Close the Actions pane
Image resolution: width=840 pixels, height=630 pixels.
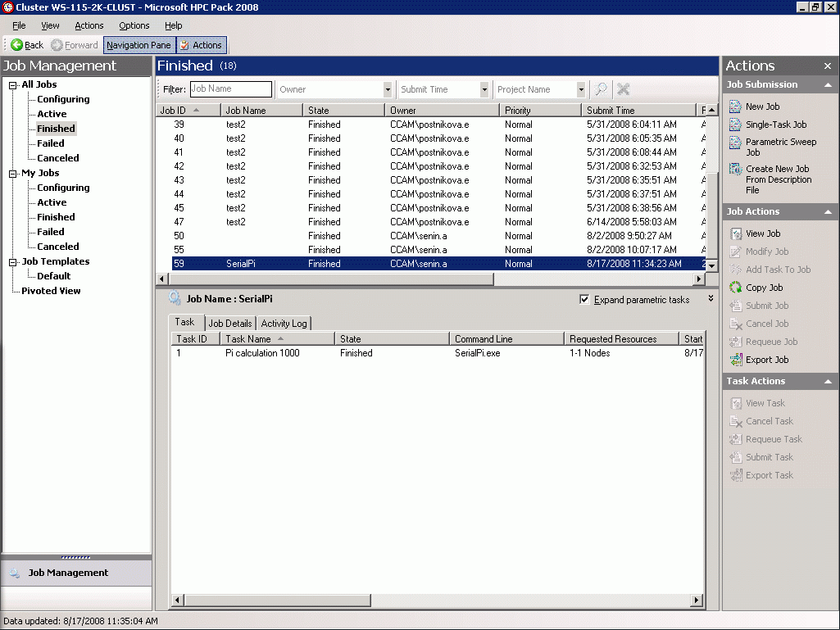point(828,66)
